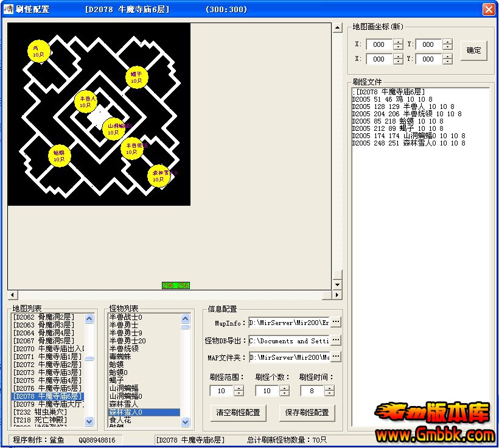Click the second row Y coordinate field

429,59
